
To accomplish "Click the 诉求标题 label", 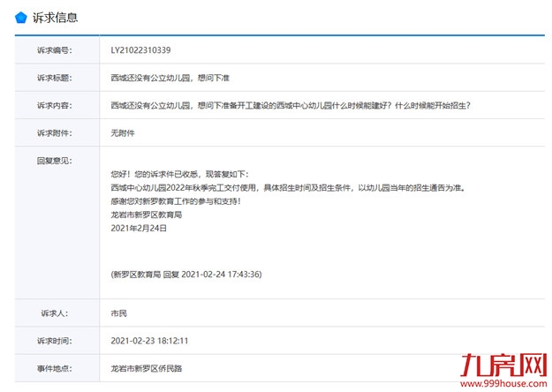I will 55,78.
